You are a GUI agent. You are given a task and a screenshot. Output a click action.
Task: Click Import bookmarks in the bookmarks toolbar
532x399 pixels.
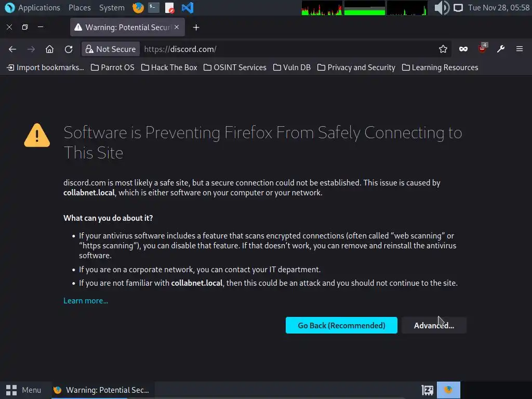coord(46,68)
